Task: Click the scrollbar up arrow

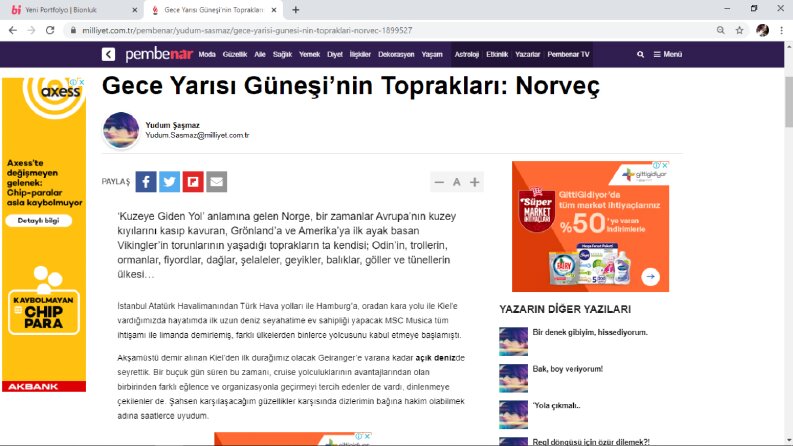Action: click(788, 47)
